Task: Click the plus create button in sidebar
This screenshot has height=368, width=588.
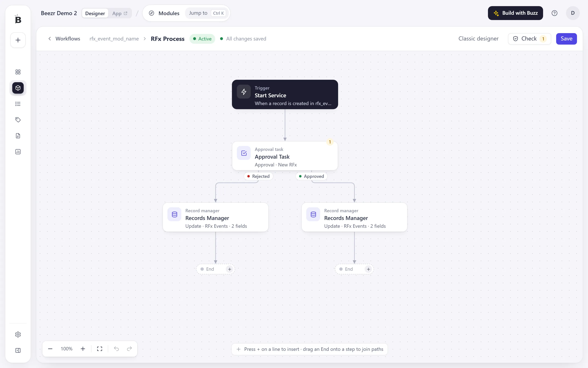Action: click(18, 40)
